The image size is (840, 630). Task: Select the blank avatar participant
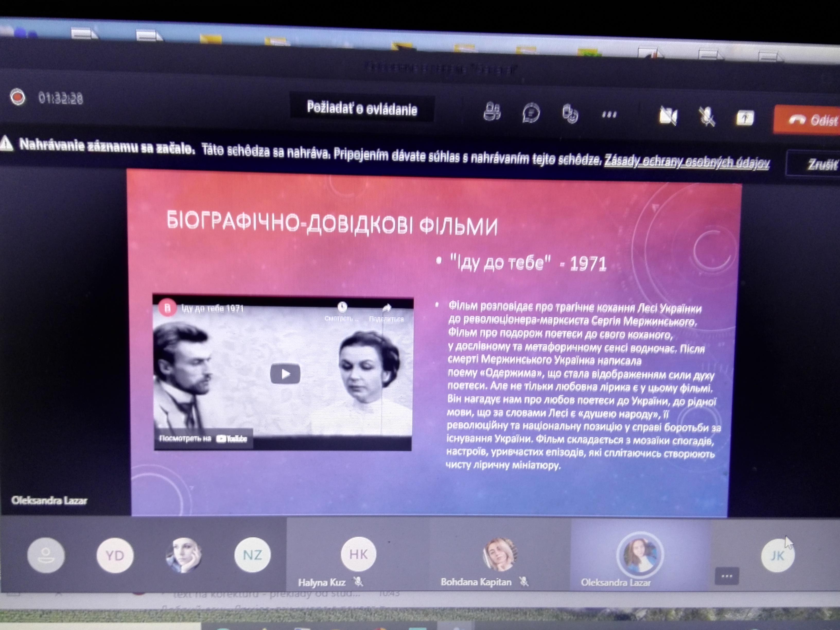coord(46,555)
